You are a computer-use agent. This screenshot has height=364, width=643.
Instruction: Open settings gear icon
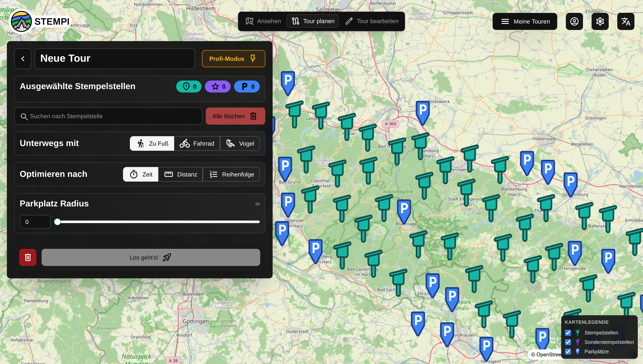coord(600,21)
